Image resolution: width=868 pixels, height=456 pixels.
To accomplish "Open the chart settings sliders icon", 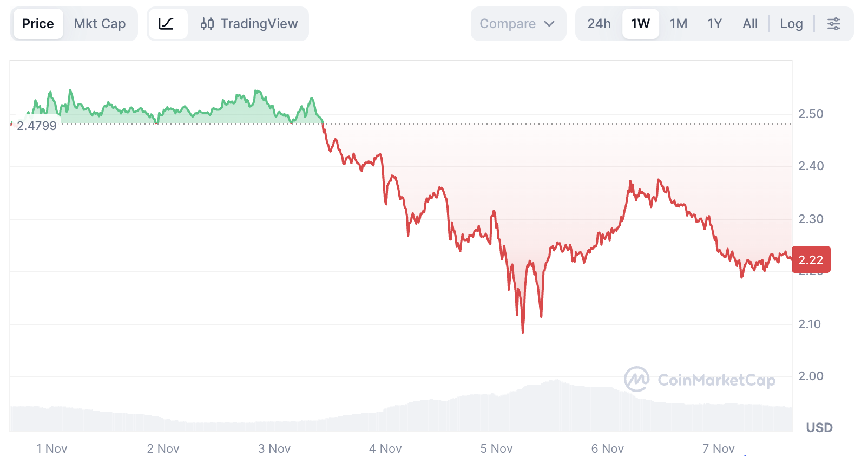I will point(834,23).
